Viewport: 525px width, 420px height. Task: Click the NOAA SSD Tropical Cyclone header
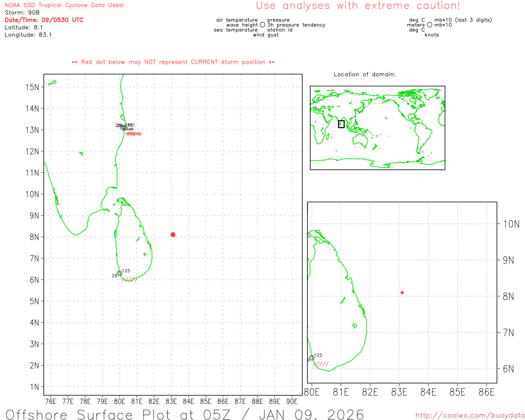click(x=64, y=5)
